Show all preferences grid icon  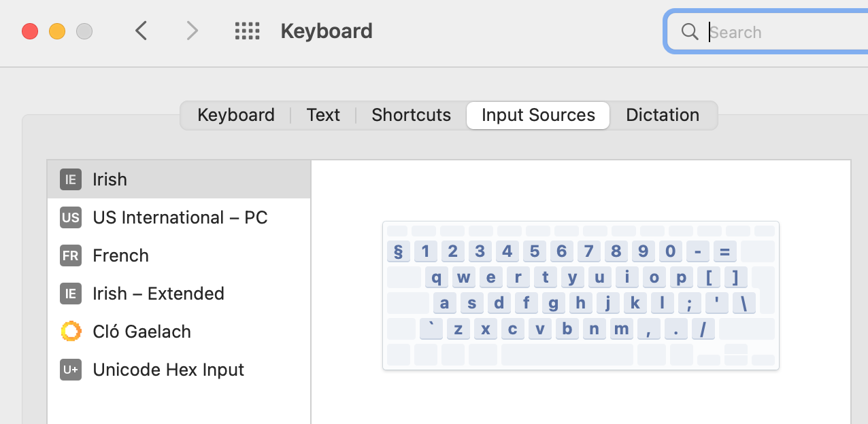tap(248, 31)
